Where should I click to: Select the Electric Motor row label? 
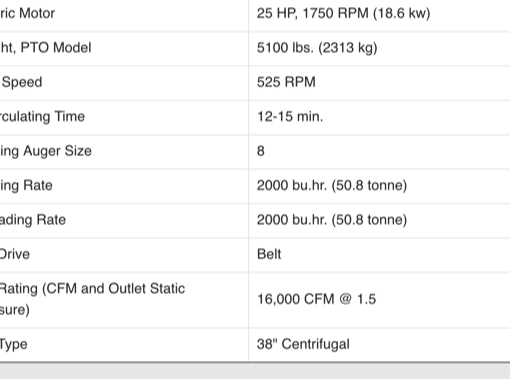27,14
